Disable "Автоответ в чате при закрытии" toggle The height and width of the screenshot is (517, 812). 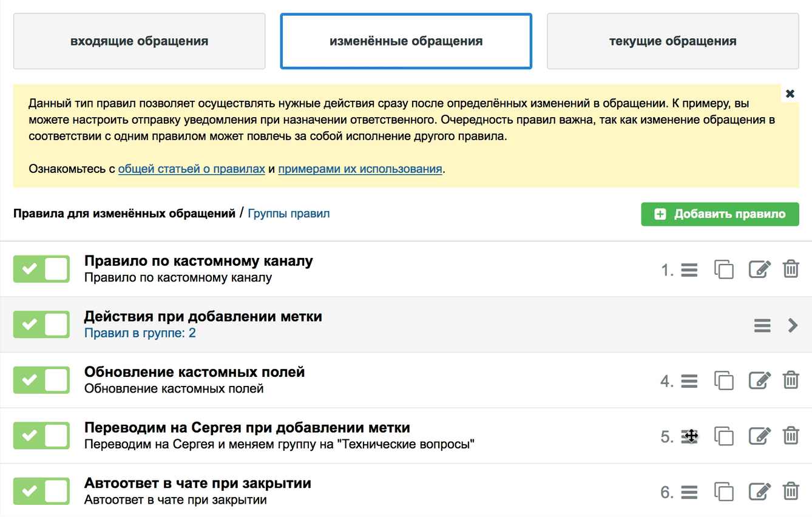[41, 492]
